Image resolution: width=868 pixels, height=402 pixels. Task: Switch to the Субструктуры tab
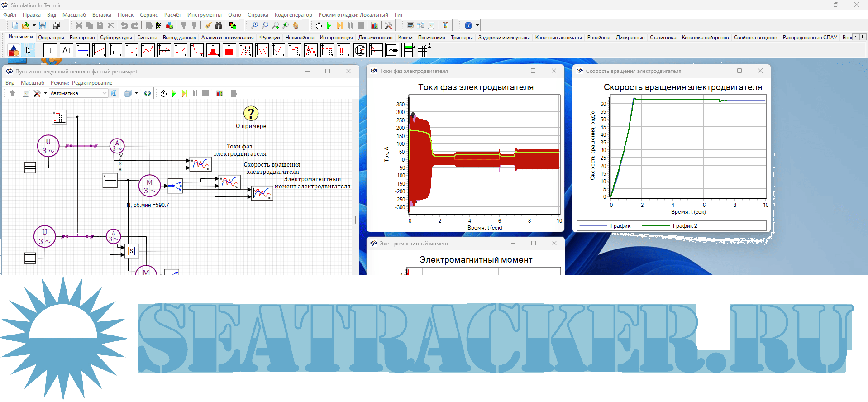click(x=116, y=38)
